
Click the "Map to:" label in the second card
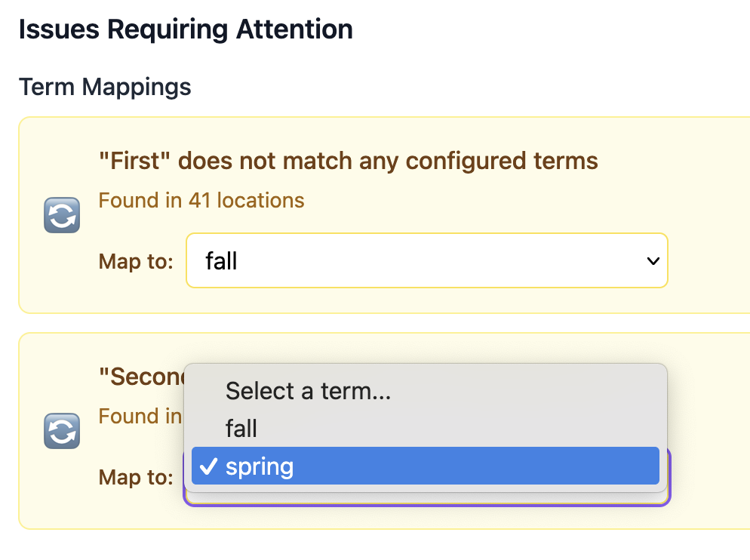tap(136, 477)
